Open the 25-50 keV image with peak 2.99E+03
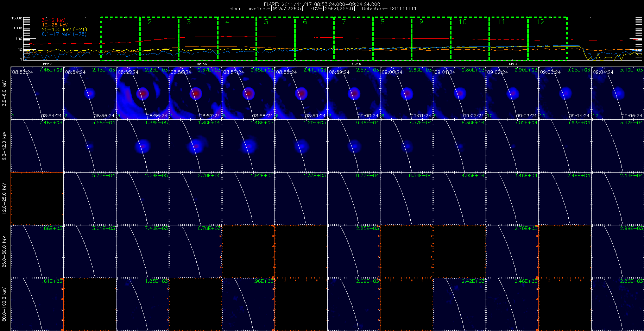The width and height of the screenshot is (644, 331). 618,251
